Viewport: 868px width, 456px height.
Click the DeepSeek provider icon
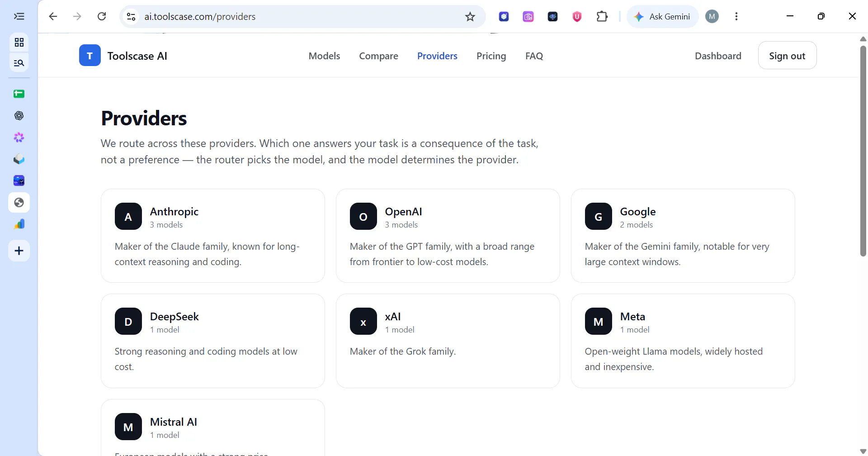pyautogui.click(x=128, y=321)
